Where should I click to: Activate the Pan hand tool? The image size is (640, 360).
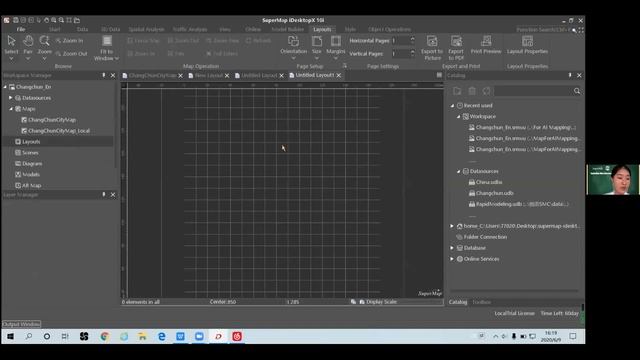tap(28, 44)
